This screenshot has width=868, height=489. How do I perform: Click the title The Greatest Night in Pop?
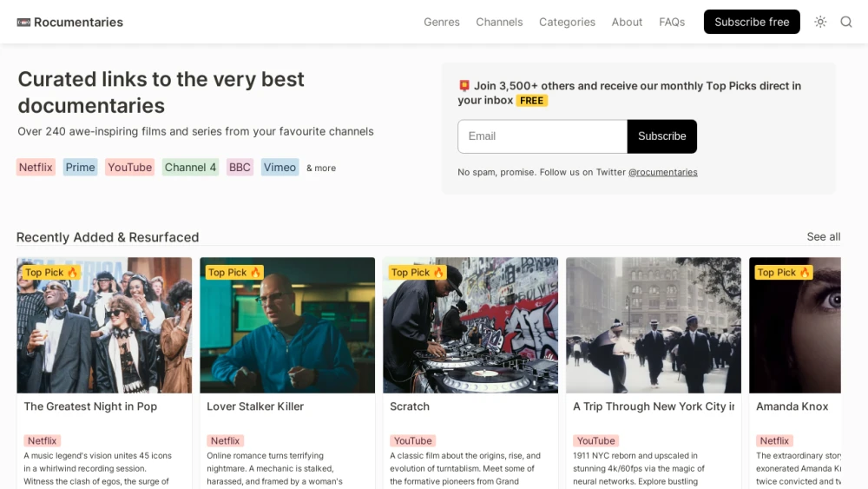90,406
